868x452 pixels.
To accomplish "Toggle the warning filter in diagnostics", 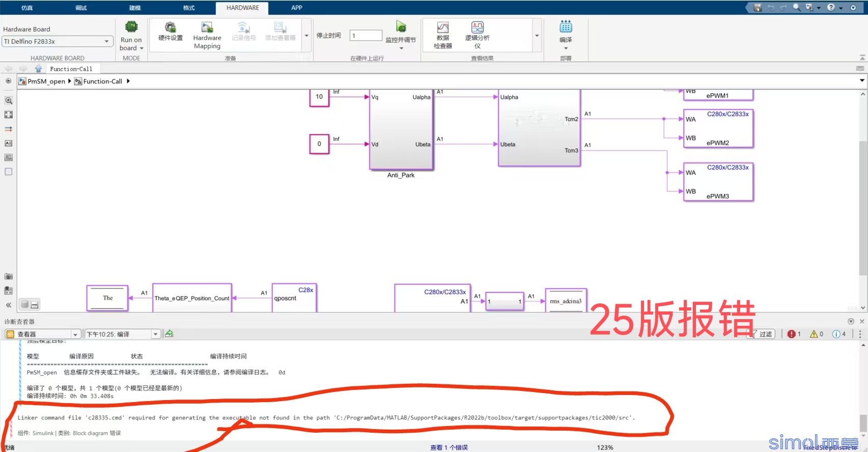I will [x=817, y=334].
